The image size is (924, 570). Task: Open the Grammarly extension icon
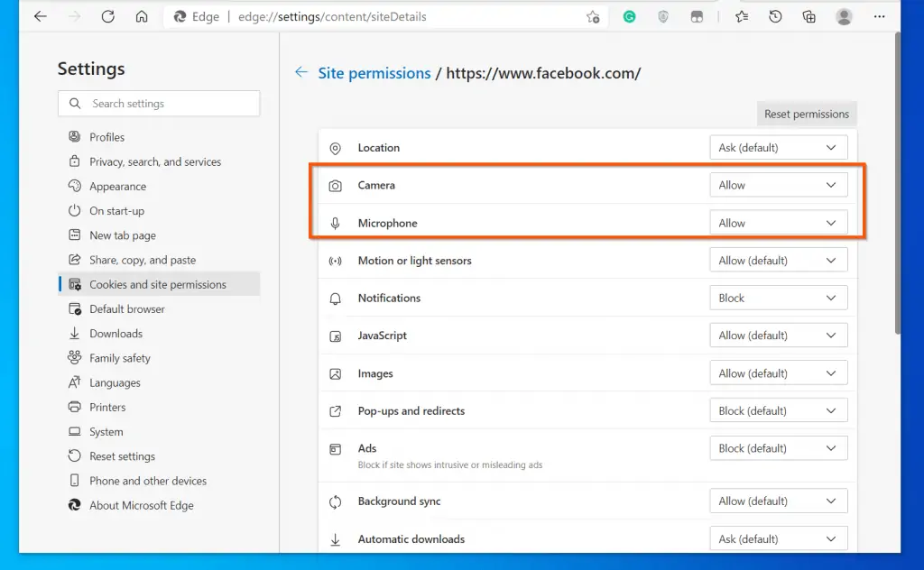point(629,17)
